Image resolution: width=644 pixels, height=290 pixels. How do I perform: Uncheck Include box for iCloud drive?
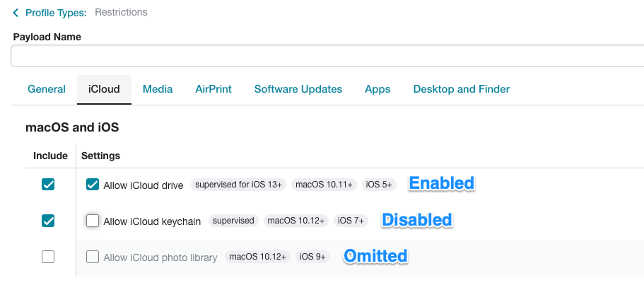[48, 185]
